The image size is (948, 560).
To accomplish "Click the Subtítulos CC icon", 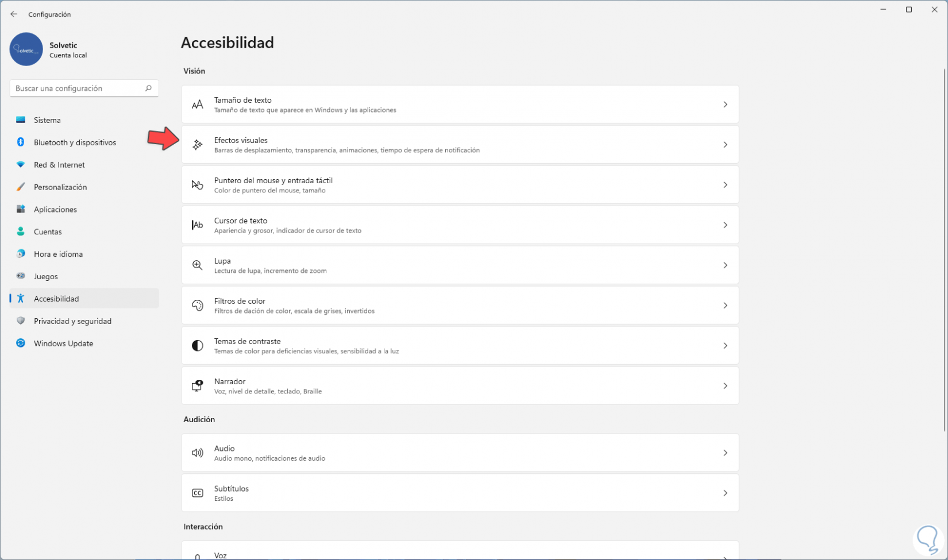I will coord(197,493).
